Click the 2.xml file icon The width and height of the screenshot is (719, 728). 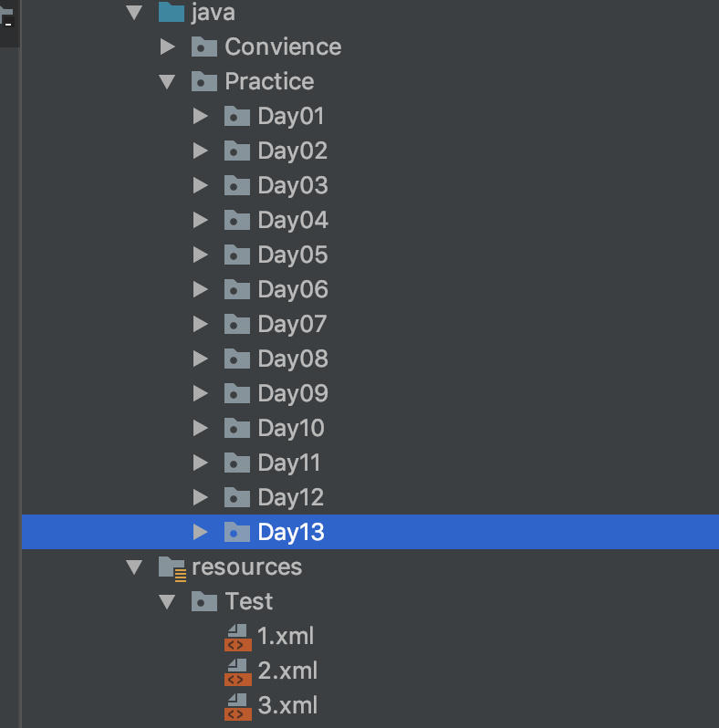[237, 671]
